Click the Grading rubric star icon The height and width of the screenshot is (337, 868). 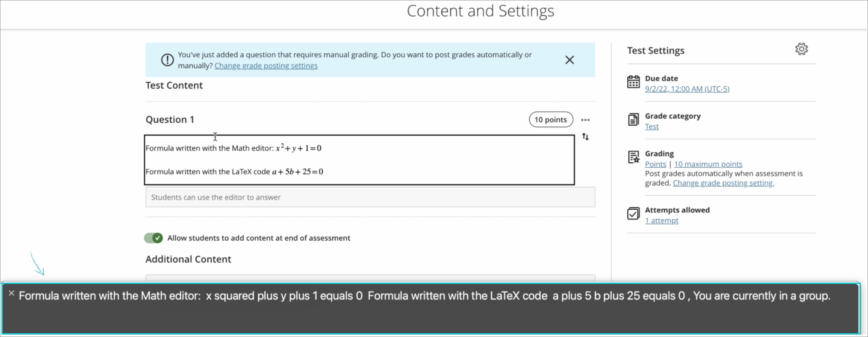click(633, 157)
